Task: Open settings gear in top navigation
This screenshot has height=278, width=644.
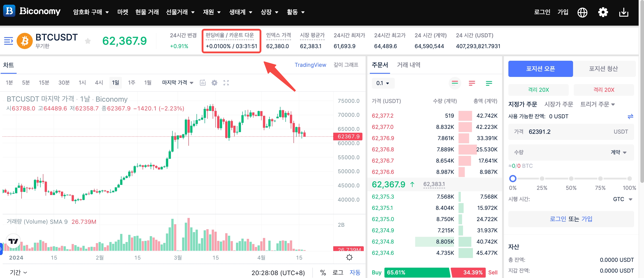Action: [x=603, y=12]
